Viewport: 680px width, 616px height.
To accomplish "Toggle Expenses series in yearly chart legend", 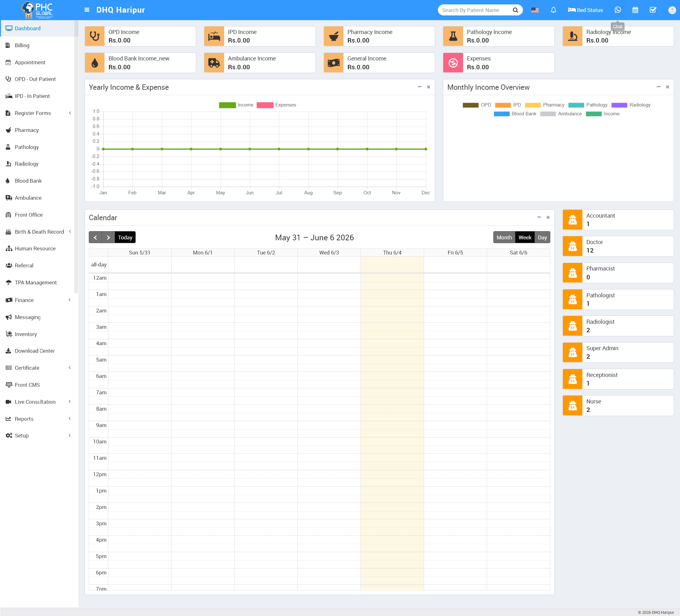I will (276, 105).
